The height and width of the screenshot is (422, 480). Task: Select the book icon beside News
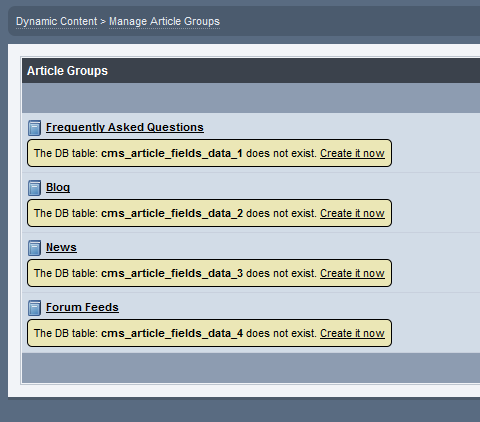(34, 248)
